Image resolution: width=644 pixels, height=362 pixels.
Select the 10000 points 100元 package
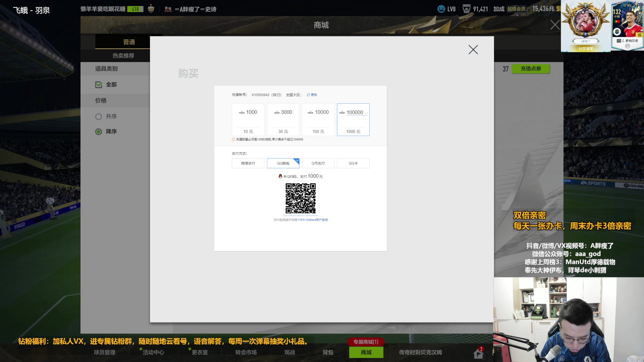click(318, 120)
